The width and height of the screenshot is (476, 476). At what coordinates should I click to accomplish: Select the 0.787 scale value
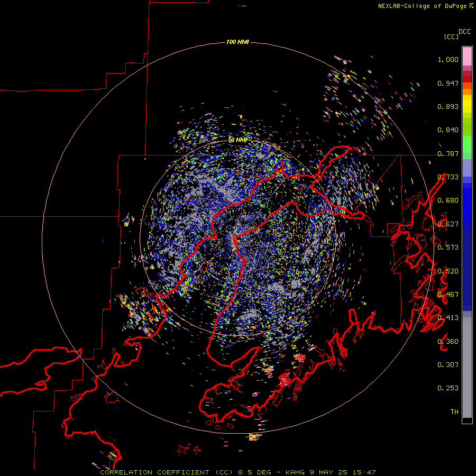coord(448,153)
